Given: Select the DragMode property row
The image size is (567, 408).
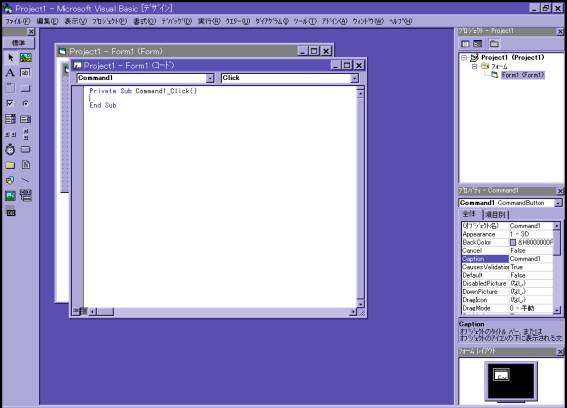Looking at the screenshot, I should (x=507, y=308).
